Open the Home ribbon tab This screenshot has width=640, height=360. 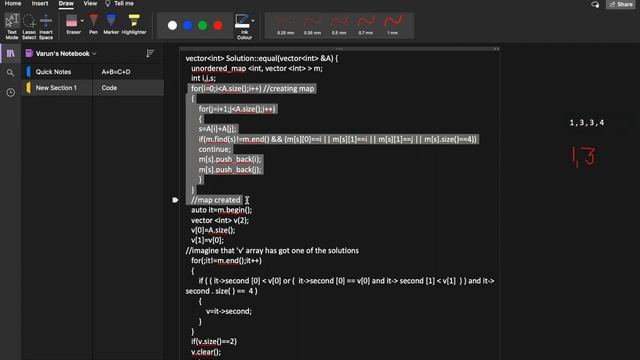[x=13, y=3]
